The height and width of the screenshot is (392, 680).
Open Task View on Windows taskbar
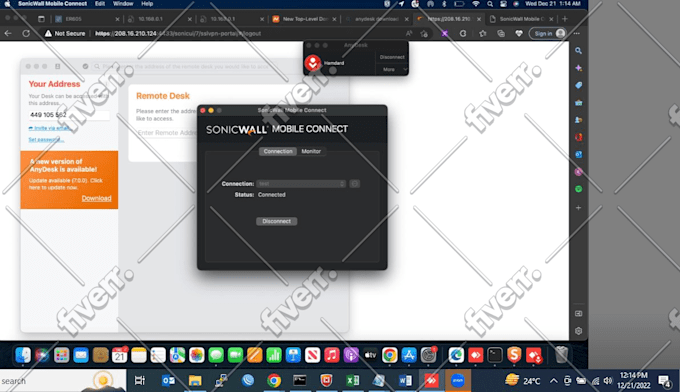point(140,381)
